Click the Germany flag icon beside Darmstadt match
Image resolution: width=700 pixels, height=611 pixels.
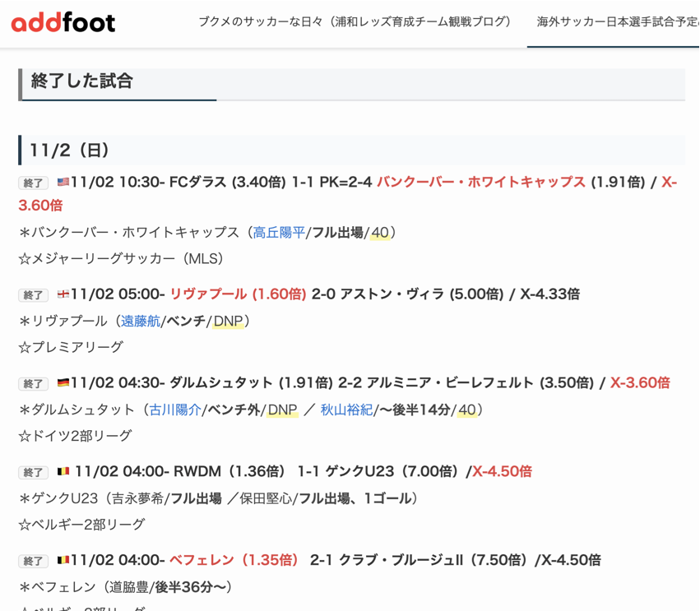point(63,383)
